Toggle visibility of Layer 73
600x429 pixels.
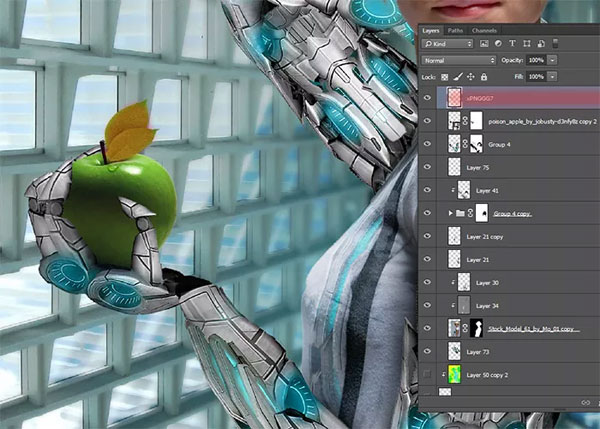(x=427, y=351)
